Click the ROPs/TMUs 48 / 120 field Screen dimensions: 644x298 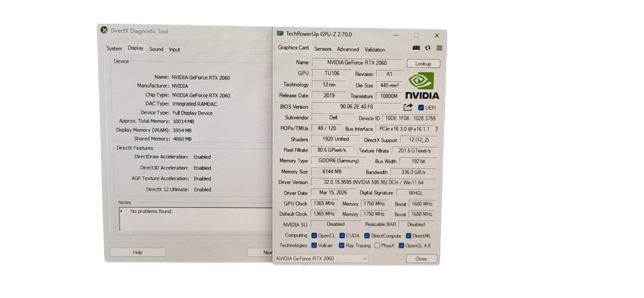click(x=326, y=128)
